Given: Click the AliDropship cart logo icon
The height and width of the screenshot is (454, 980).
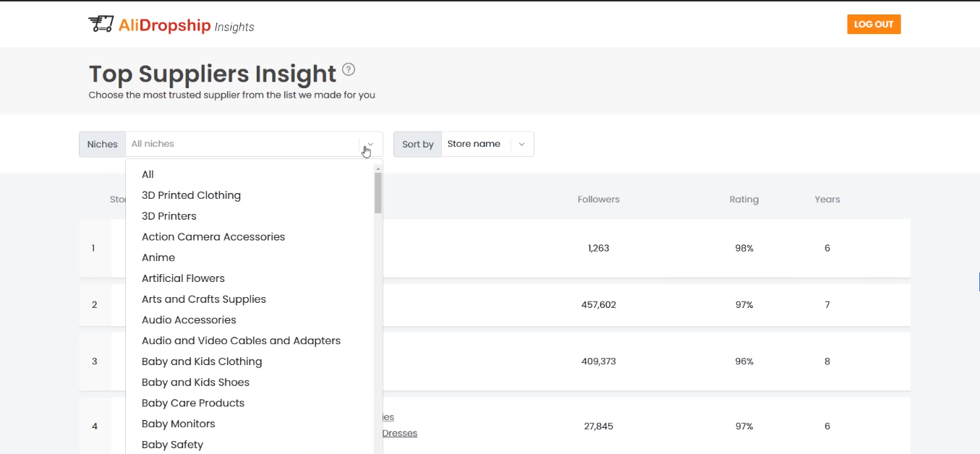Looking at the screenshot, I should click(x=101, y=24).
